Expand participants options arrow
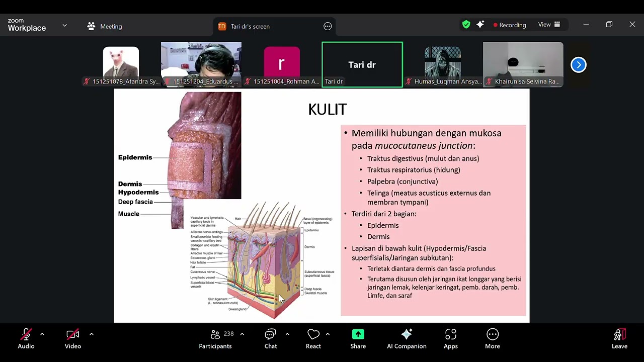 click(242, 334)
